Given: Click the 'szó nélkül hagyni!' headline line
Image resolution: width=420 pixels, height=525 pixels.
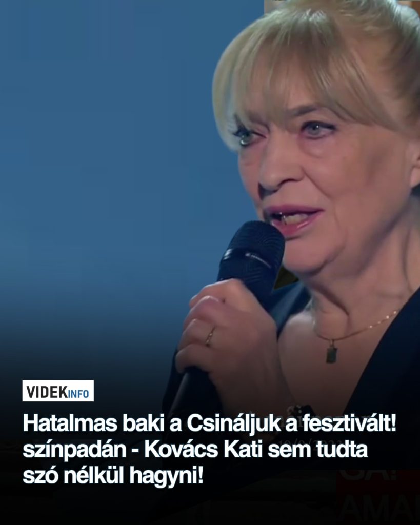Looking at the screenshot, I should click(113, 476).
